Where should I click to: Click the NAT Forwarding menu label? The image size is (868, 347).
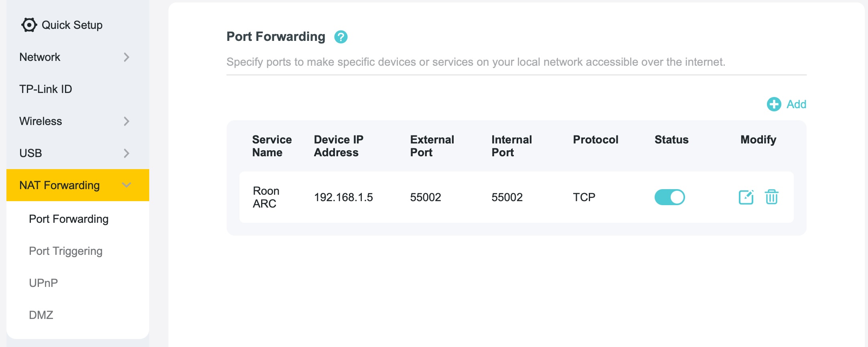click(59, 185)
